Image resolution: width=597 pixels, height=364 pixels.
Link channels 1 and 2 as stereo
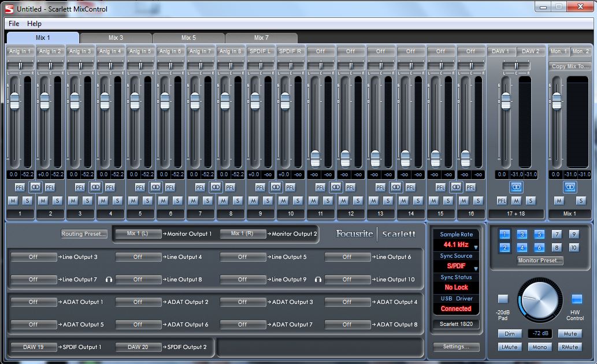coord(35,187)
